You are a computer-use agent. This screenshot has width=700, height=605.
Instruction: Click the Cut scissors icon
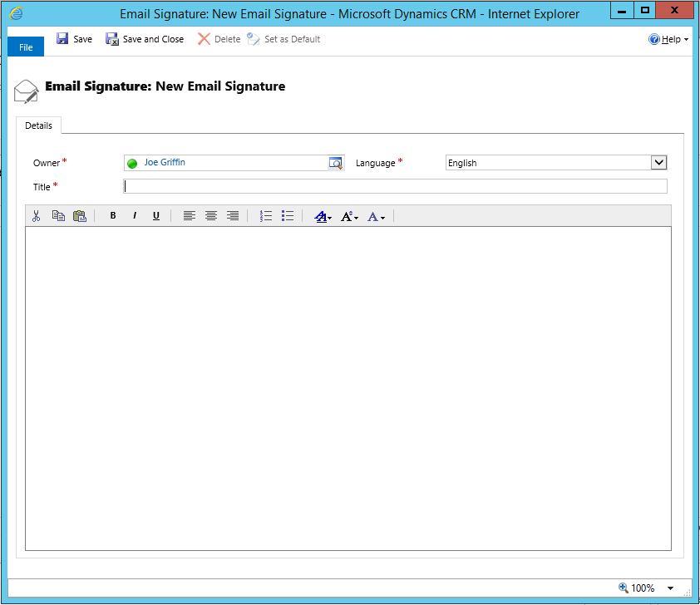(36, 216)
